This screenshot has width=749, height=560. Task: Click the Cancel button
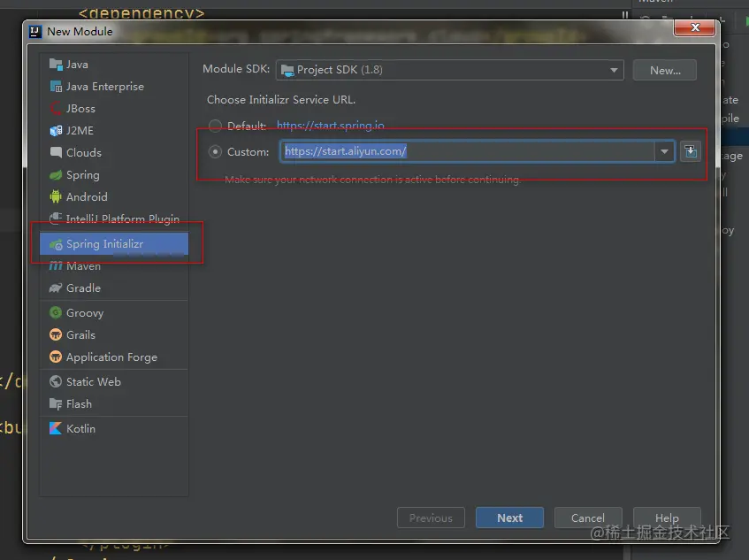pos(588,518)
